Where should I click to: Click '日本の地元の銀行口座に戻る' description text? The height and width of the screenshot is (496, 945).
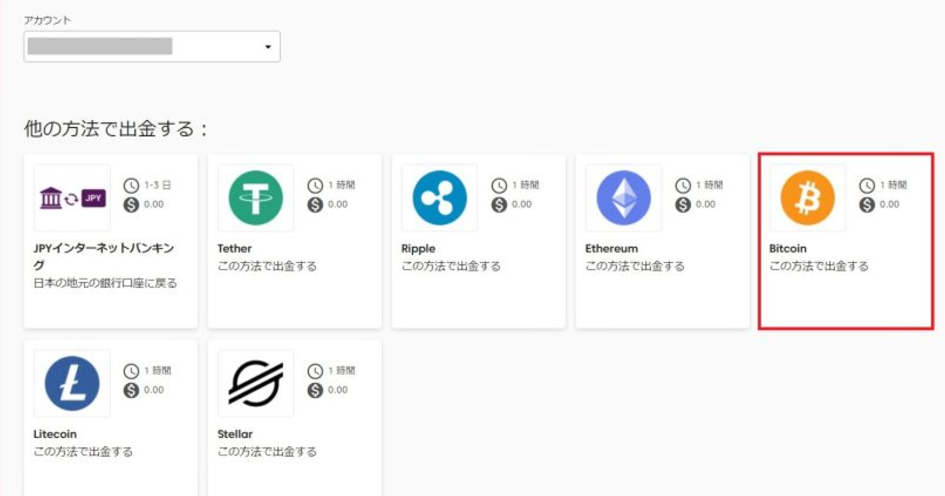105,284
